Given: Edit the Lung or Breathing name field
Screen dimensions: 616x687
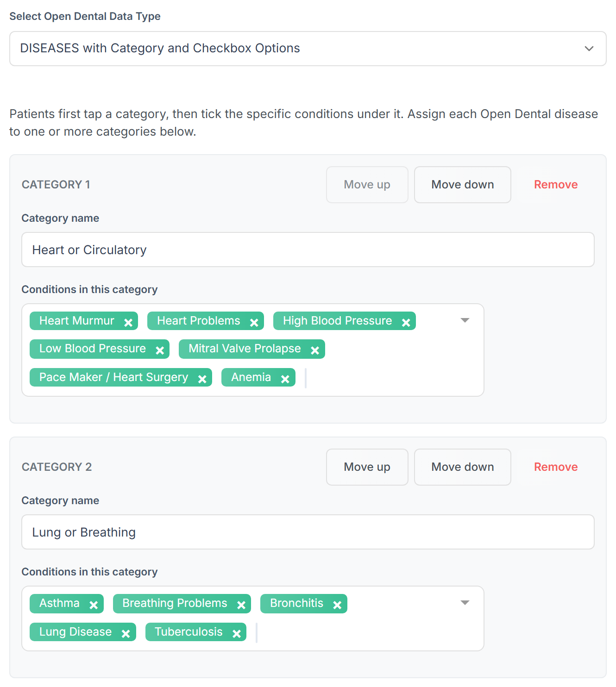Looking at the screenshot, I should [308, 532].
